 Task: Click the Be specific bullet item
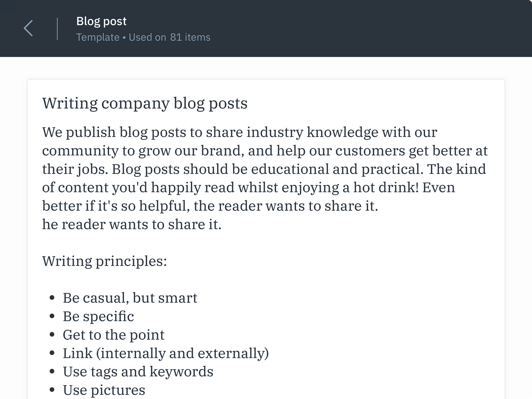(x=98, y=316)
